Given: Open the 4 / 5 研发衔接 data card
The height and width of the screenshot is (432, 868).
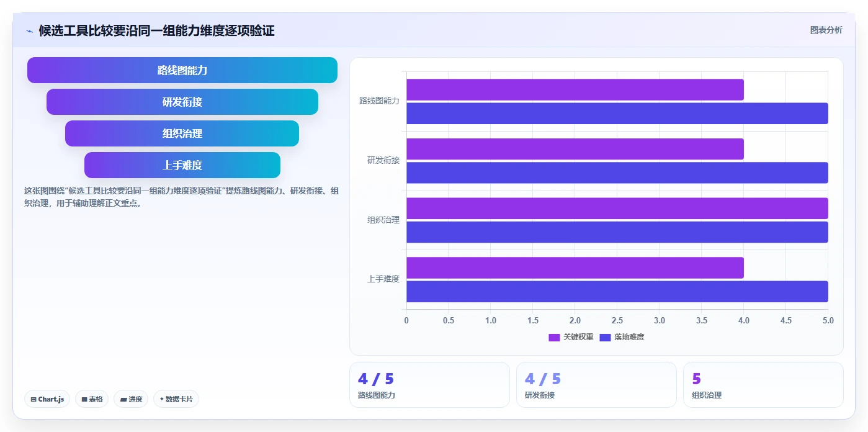Looking at the screenshot, I should [x=596, y=385].
